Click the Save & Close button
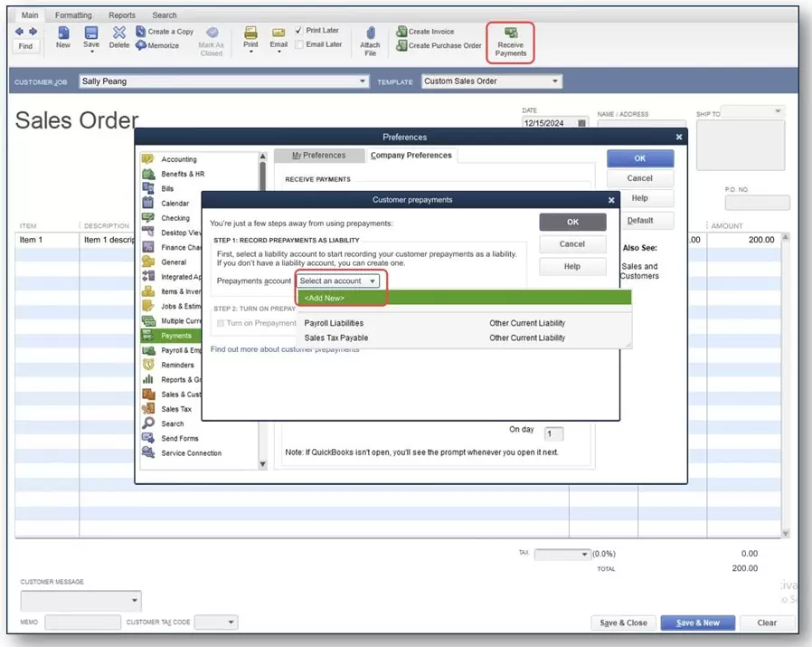 click(623, 623)
